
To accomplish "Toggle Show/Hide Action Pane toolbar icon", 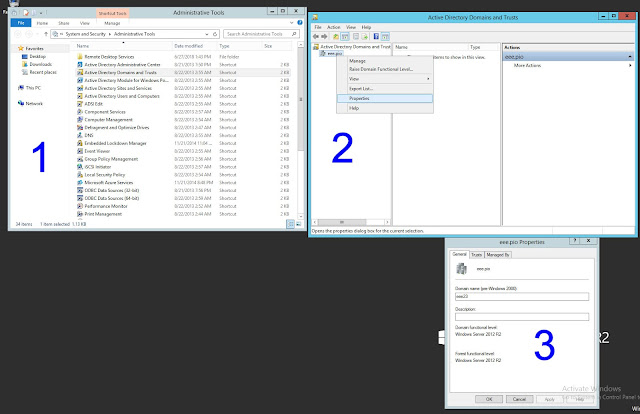I will point(385,36).
